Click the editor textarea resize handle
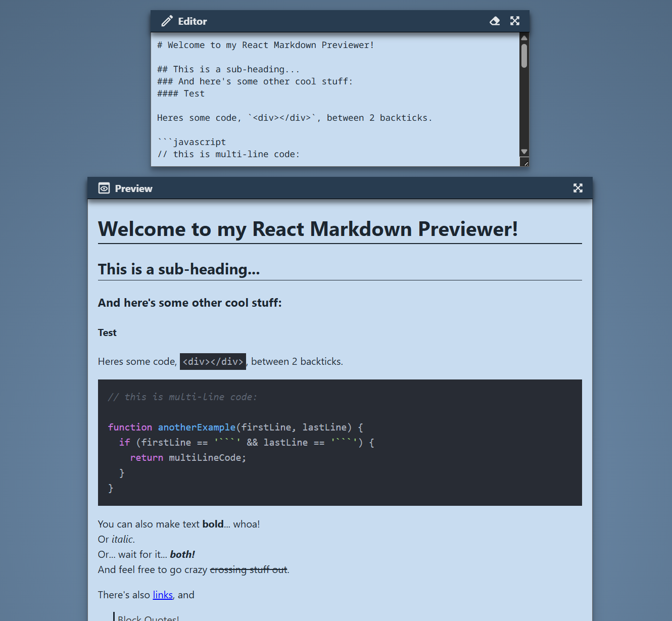This screenshot has height=621, width=672. [x=524, y=162]
